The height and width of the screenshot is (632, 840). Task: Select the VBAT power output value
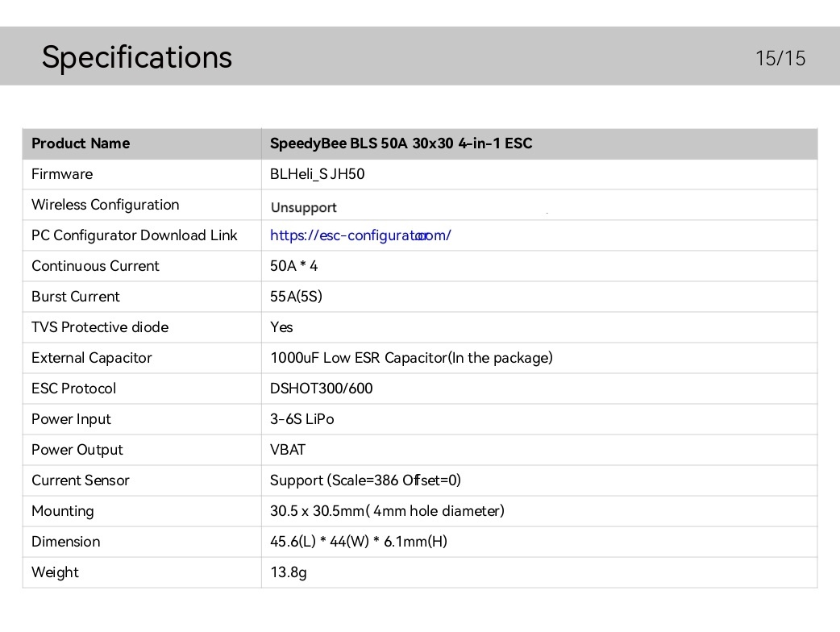[288, 450]
